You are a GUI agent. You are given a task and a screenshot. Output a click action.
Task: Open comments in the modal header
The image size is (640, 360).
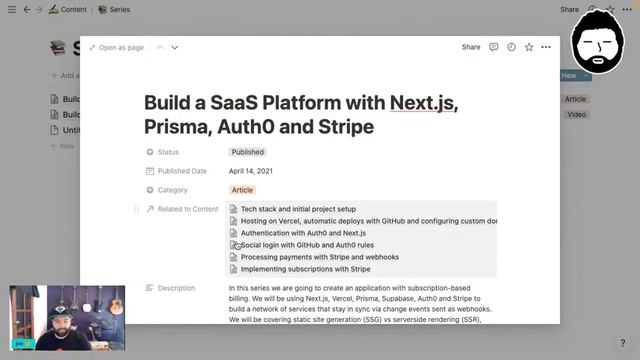point(493,47)
